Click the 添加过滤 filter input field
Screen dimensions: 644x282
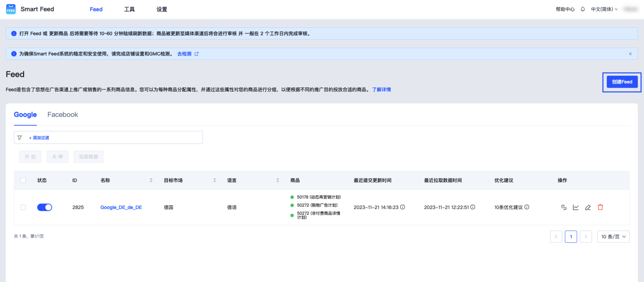click(115, 138)
